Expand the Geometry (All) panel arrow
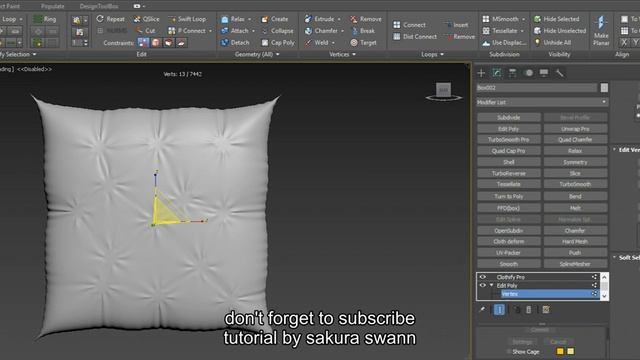 (278, 54)
